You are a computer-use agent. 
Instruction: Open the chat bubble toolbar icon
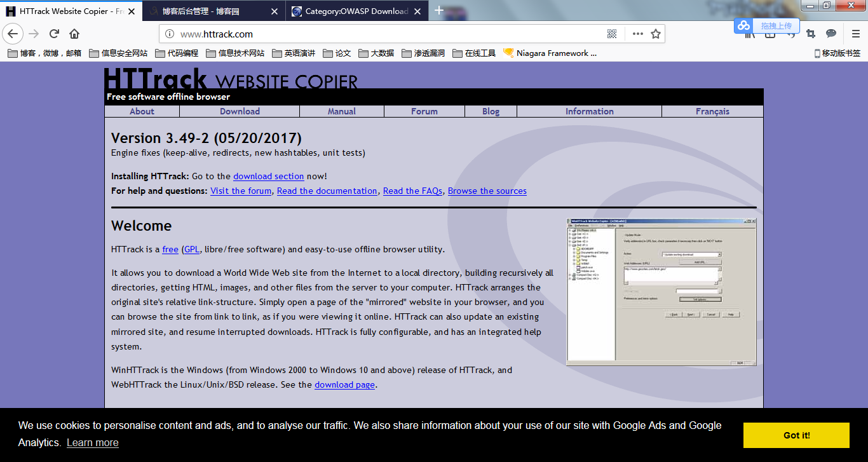[831, 34]
